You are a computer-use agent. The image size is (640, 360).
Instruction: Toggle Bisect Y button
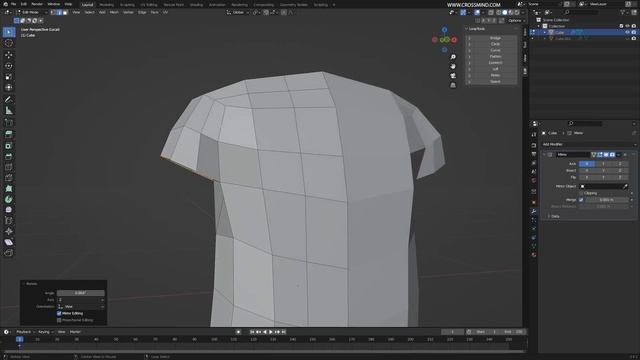[603, 171]
